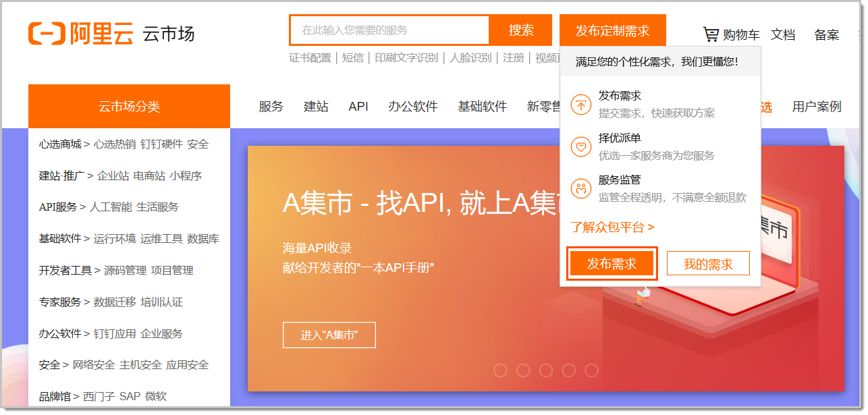868x415 pixels.
Task: Open the 了解众包平台 link
Action: [x=613, y=227]
